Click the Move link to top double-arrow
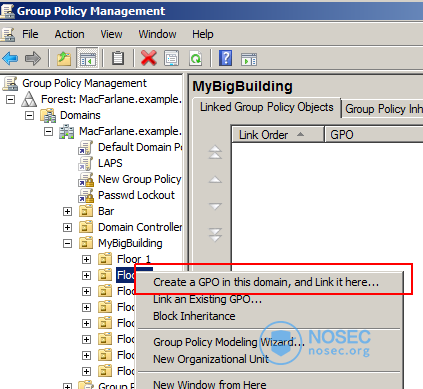 pos(215,152)
